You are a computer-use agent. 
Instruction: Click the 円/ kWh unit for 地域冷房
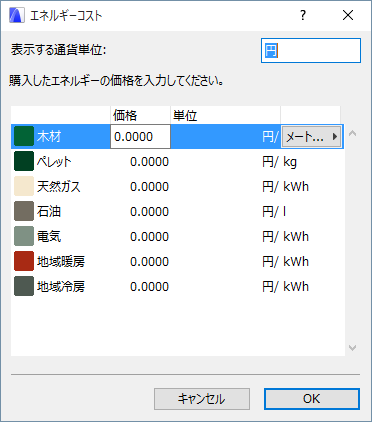tap(285, 287)
